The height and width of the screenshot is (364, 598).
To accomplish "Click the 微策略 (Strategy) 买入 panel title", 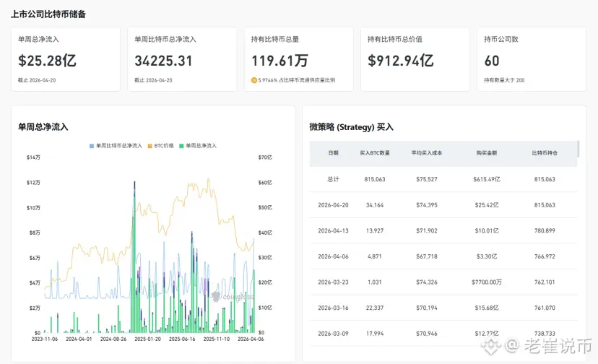I will point(351,127).
